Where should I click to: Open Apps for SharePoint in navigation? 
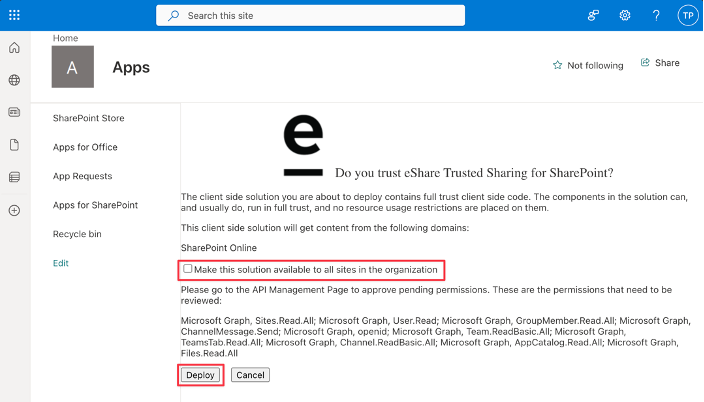click(x=95, y=205)
